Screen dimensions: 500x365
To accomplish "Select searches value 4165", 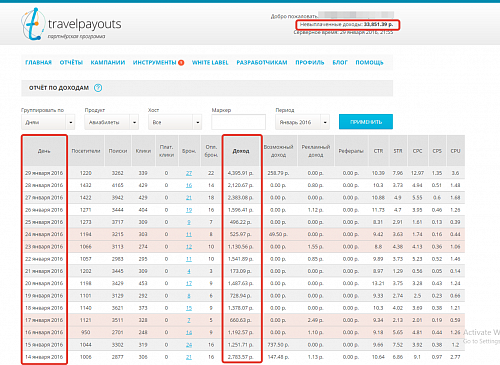I will pos(117,185).
